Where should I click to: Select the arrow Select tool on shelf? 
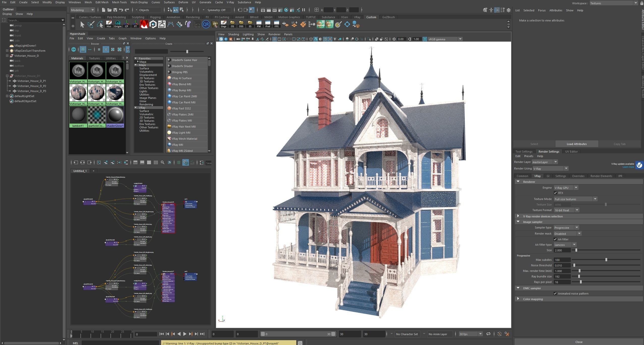82,24
